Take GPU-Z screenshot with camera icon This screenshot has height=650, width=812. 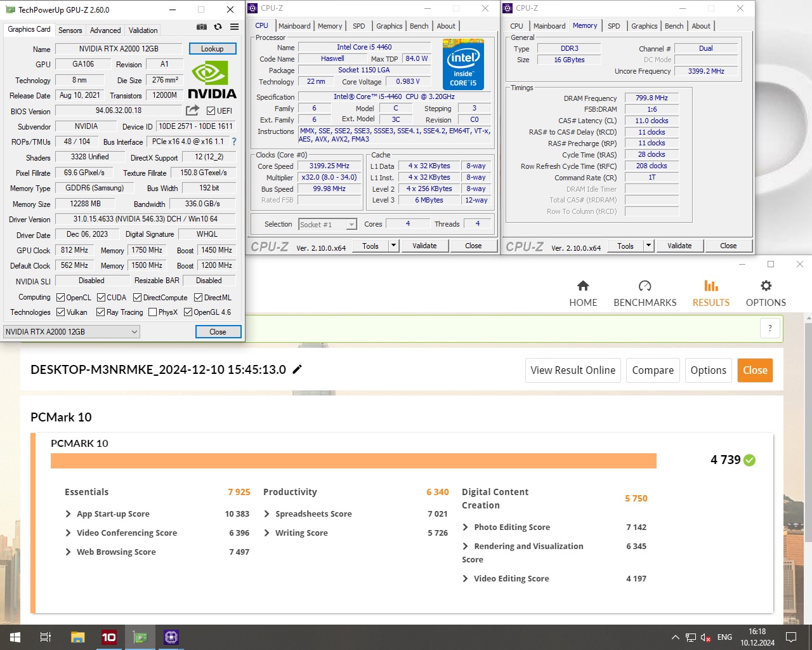coord(202,27)
